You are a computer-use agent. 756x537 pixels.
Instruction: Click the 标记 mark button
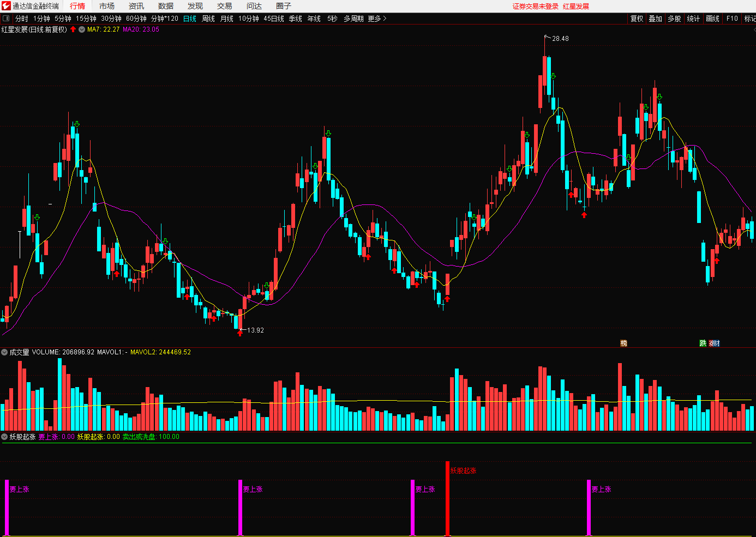click(750, 19)
